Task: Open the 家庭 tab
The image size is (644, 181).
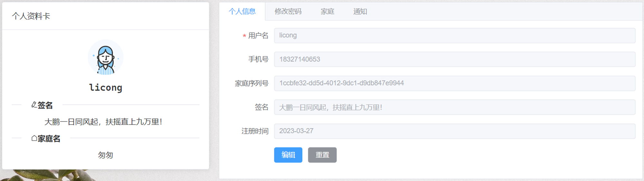Action: (x=327, y=12)
